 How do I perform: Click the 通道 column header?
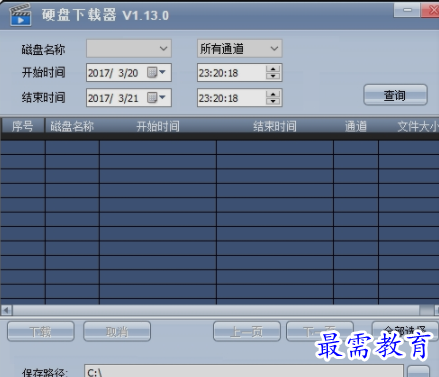(356, 126)
